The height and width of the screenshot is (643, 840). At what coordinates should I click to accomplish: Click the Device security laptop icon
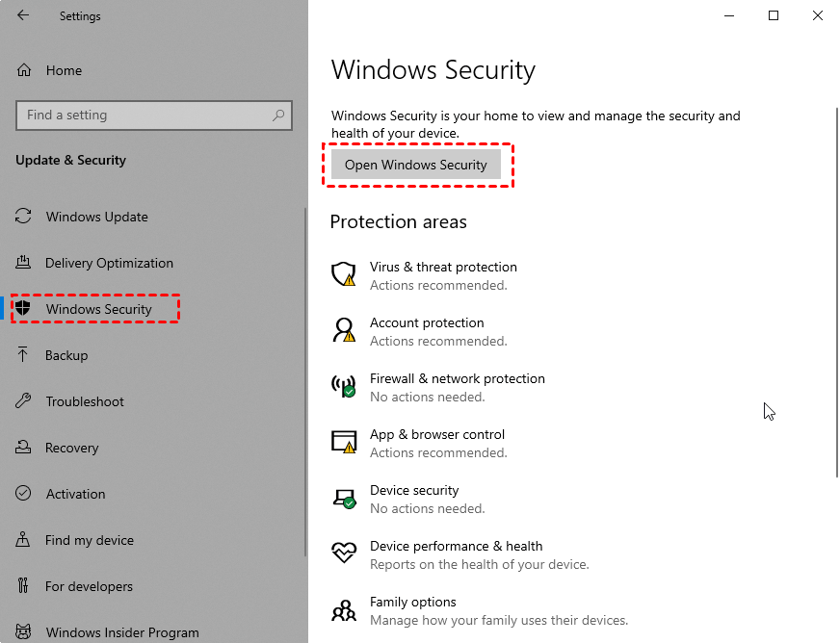click(x=344, y=499)
